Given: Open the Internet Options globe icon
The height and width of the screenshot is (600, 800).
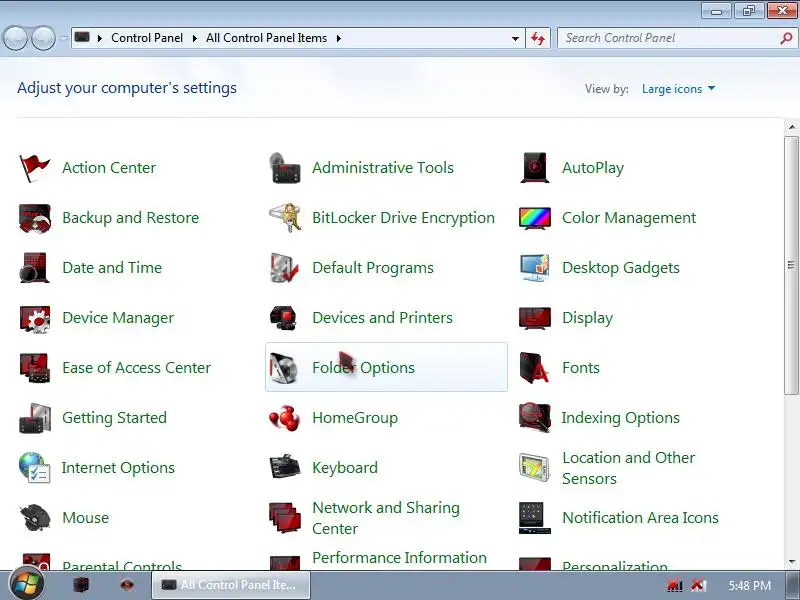Looking at the screenshot, I should click(x=34, y=468).
